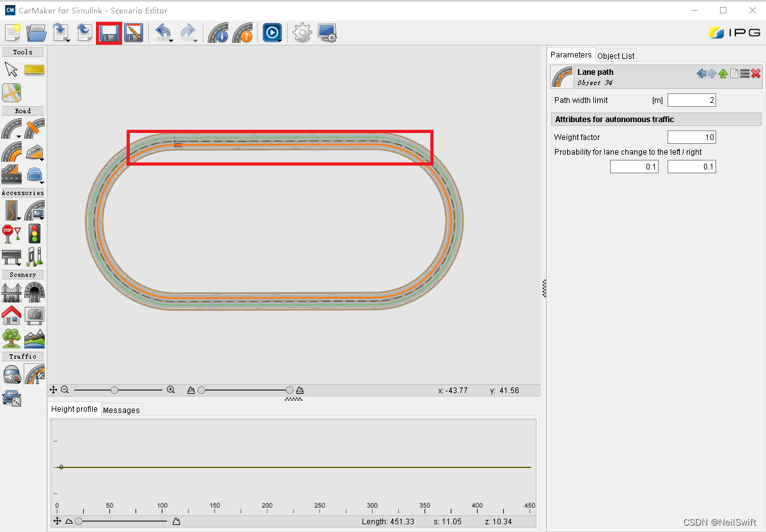This screenshot has height=532, width=766.
Task: Click the export file icon with up arrow
Action: (x=84, y=33)
